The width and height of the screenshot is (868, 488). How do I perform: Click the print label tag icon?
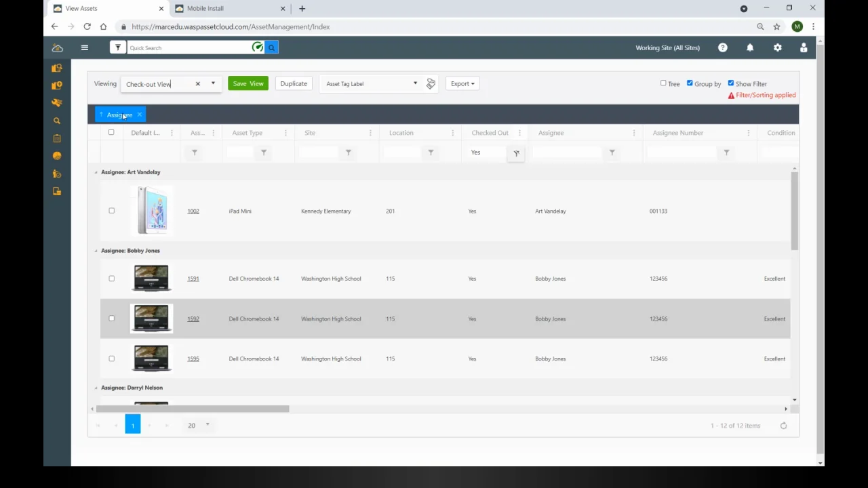coord(431,84)
